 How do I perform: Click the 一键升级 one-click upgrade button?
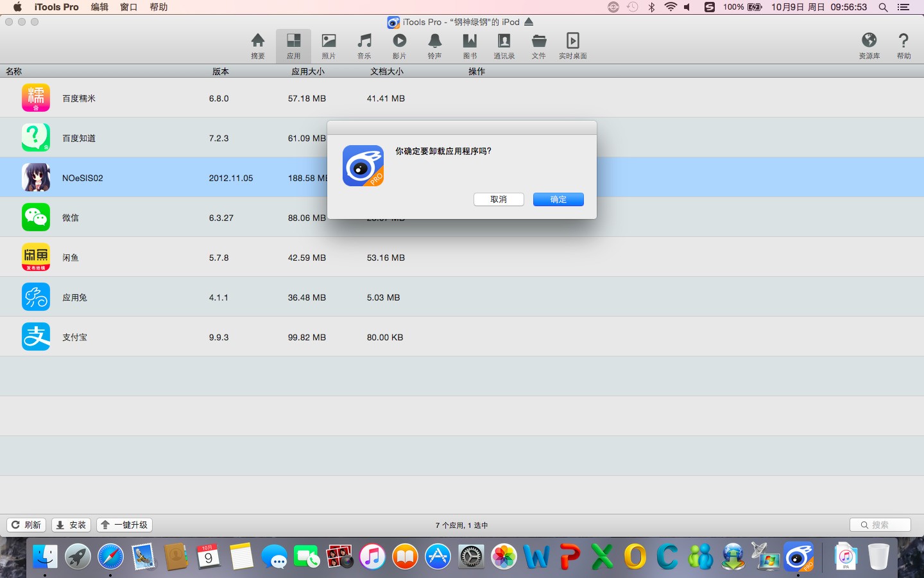coord(124,525)
